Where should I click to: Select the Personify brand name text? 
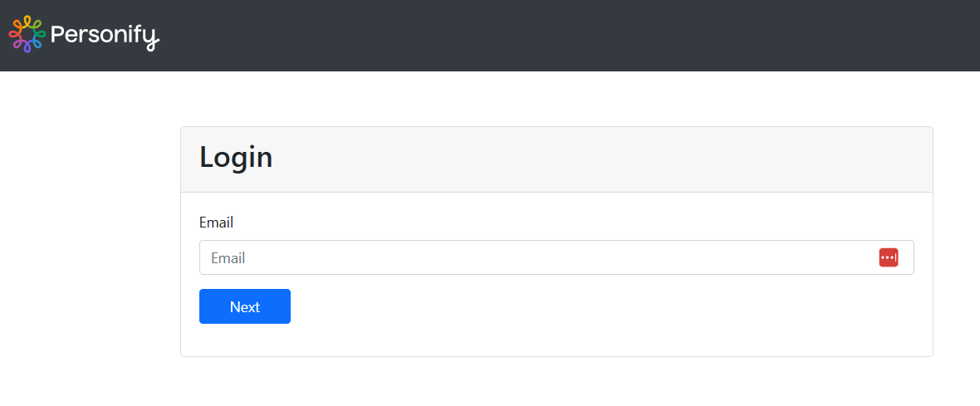click(104, 35)
